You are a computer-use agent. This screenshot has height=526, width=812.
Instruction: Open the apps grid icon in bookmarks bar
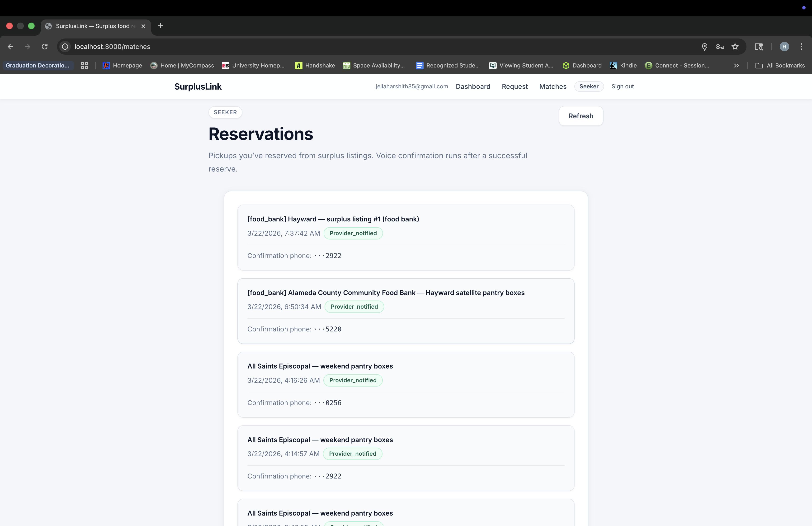[x=84, y=66]
